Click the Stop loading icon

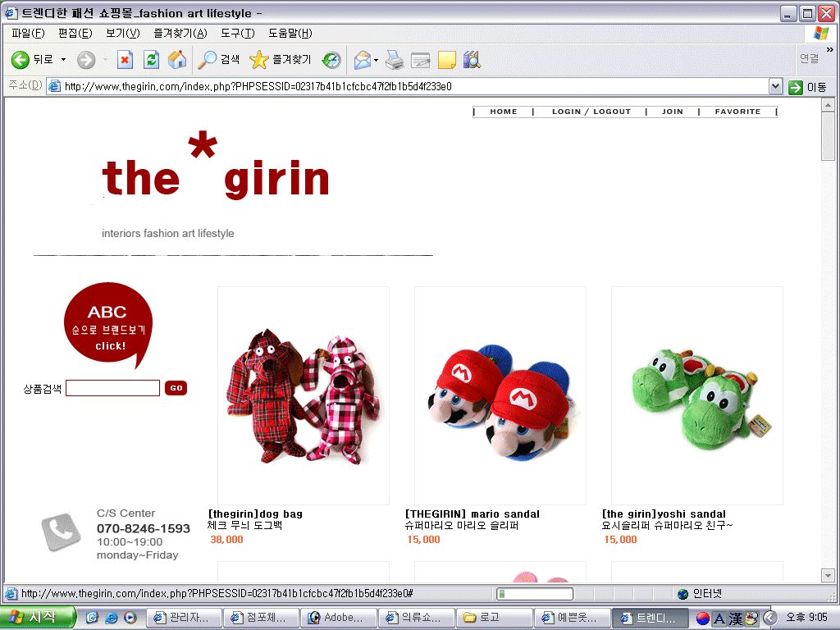coord(125,59)
